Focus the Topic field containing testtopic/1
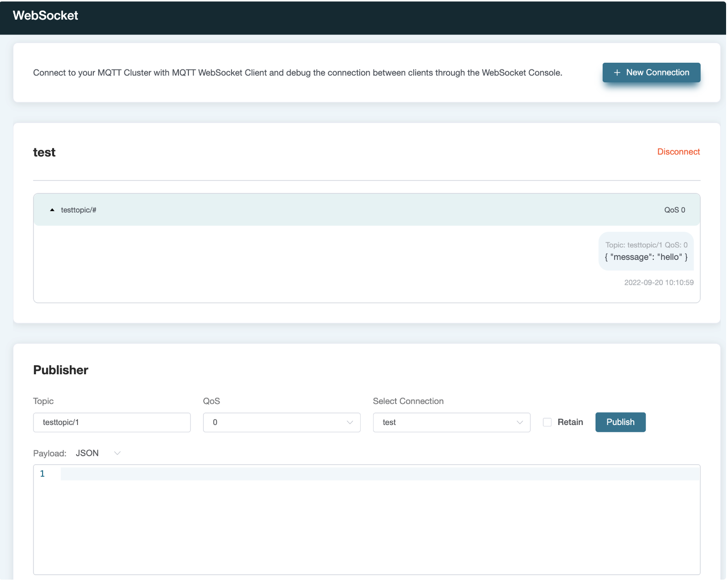728x582 pixels. [111, 423]
